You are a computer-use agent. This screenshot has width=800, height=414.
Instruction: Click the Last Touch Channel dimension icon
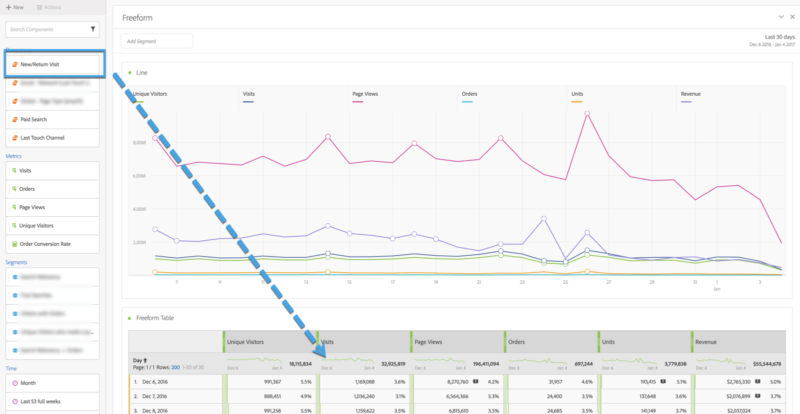coord(15,138)
